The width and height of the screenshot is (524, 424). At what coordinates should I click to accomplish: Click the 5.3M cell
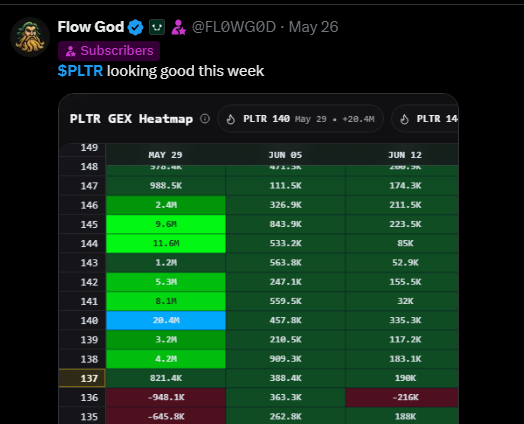point(166,282)
